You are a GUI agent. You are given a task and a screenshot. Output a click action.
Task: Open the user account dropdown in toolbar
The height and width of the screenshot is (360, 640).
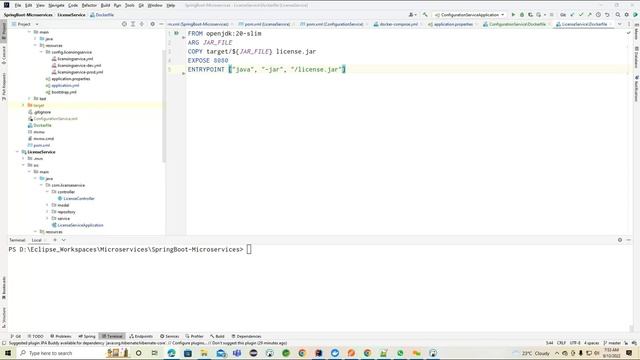tap(412, 15)
